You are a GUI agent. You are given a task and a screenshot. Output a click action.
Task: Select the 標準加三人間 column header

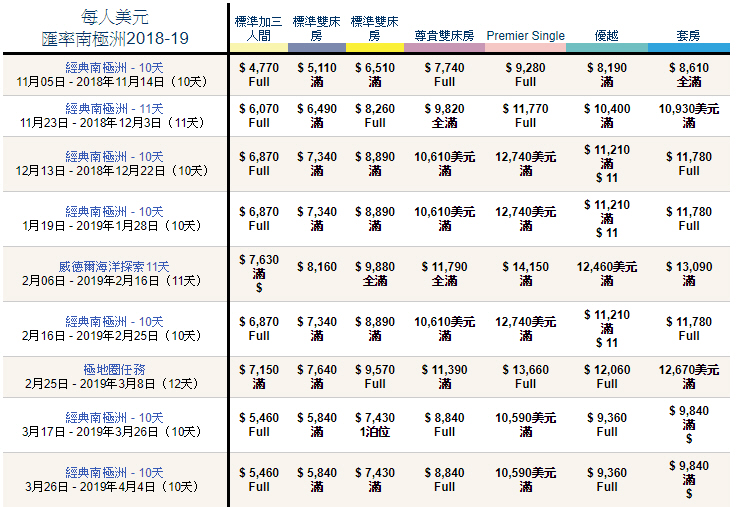click(259, 29)
